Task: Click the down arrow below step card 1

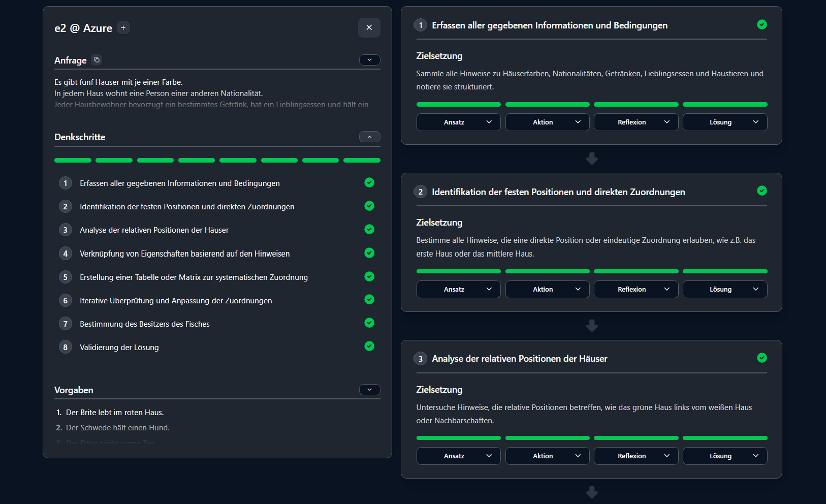Action: (591, 159)
